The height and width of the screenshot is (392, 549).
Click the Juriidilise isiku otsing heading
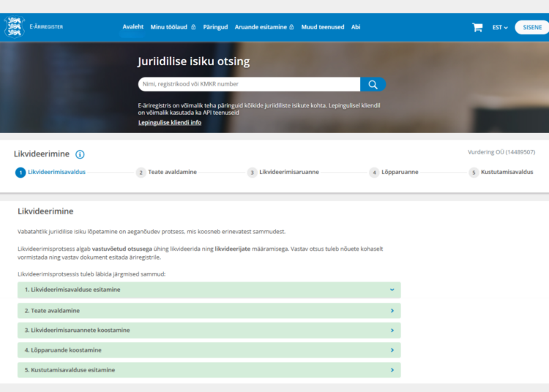[194, 61]
